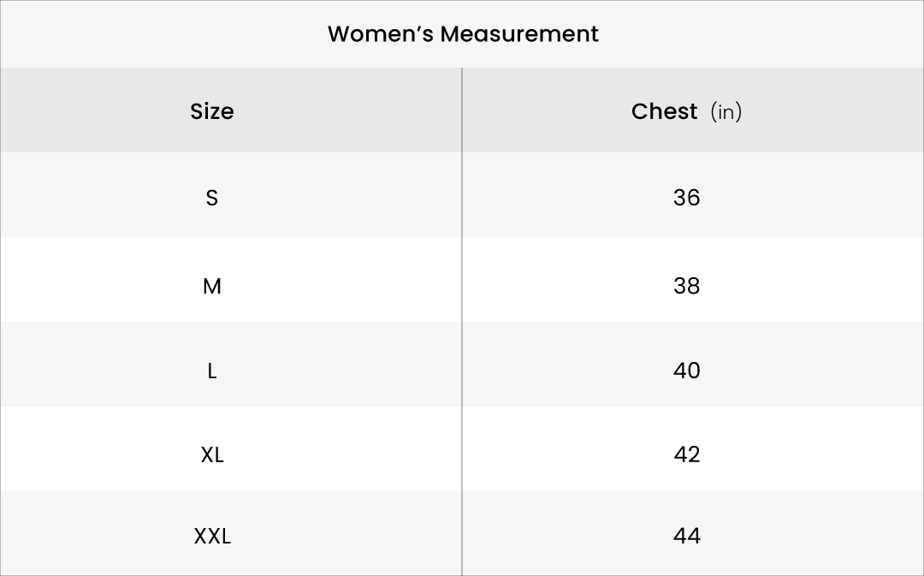Click the chest value 36
This screenshot has width=924, height=576.
[686, 198]
